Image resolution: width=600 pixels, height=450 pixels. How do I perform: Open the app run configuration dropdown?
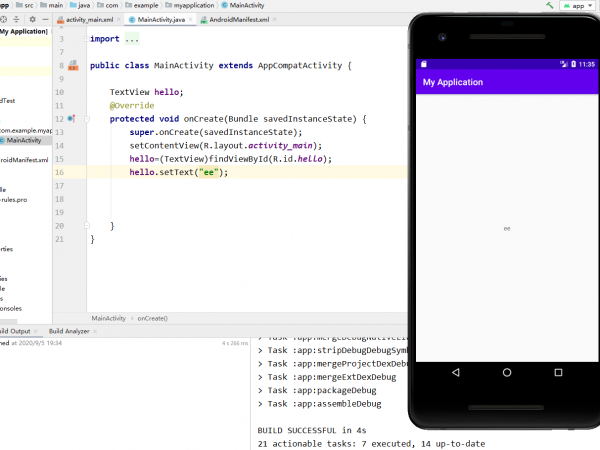(x=577, y=6)
